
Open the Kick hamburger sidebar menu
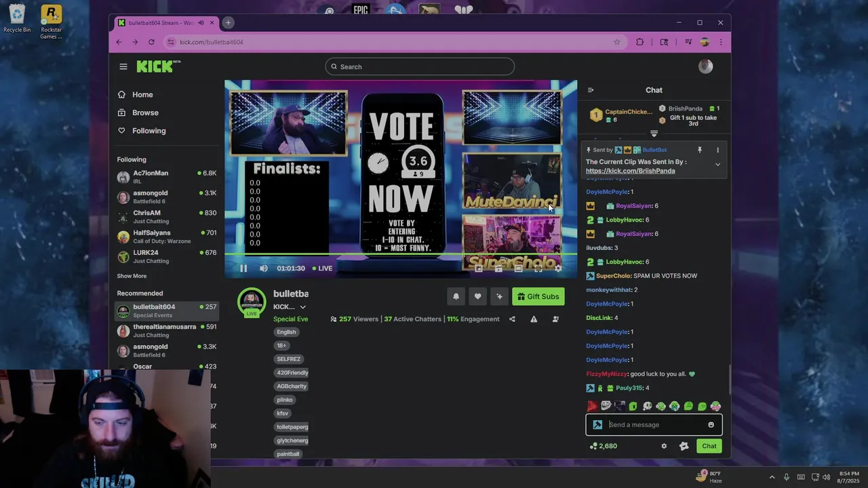pos(123,66)
